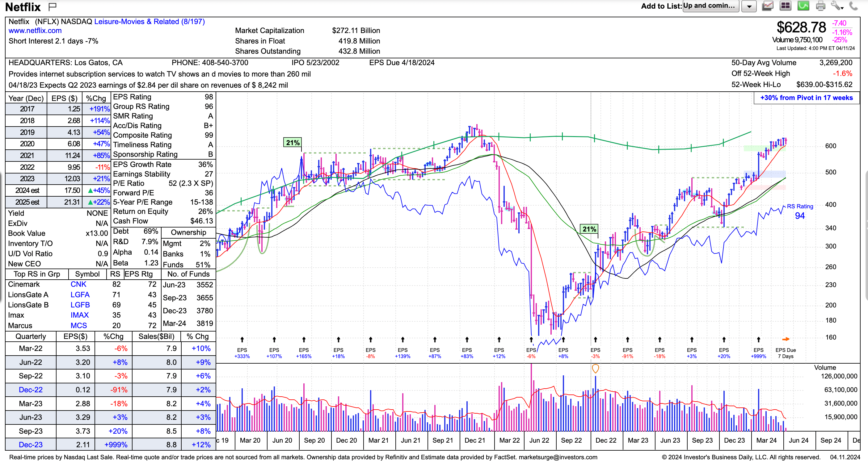Open the wrench settings menu
This screenshot has width=868, height=463.
[x=837, y=6]
